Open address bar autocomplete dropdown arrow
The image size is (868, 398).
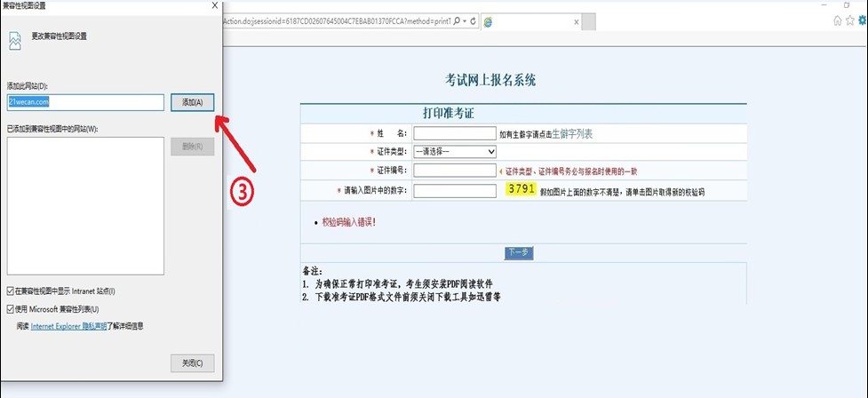point(463,20)
